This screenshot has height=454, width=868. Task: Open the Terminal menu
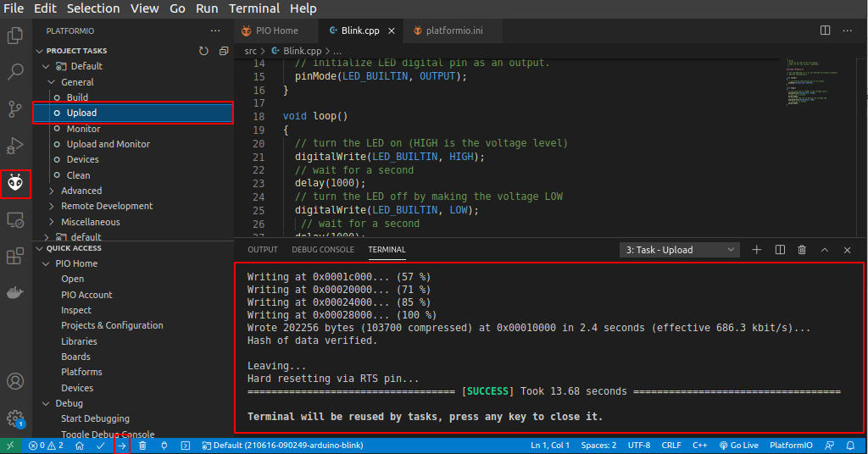click(254, 8)
